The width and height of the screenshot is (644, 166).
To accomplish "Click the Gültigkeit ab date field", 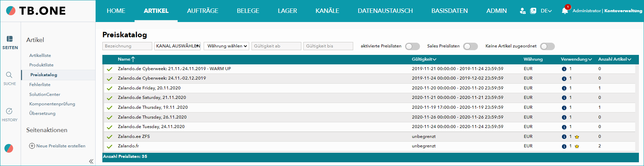I will [276, 46].
